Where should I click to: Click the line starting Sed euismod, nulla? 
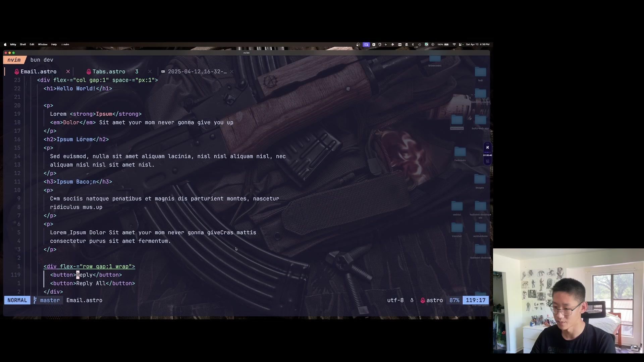click(168, 157)
